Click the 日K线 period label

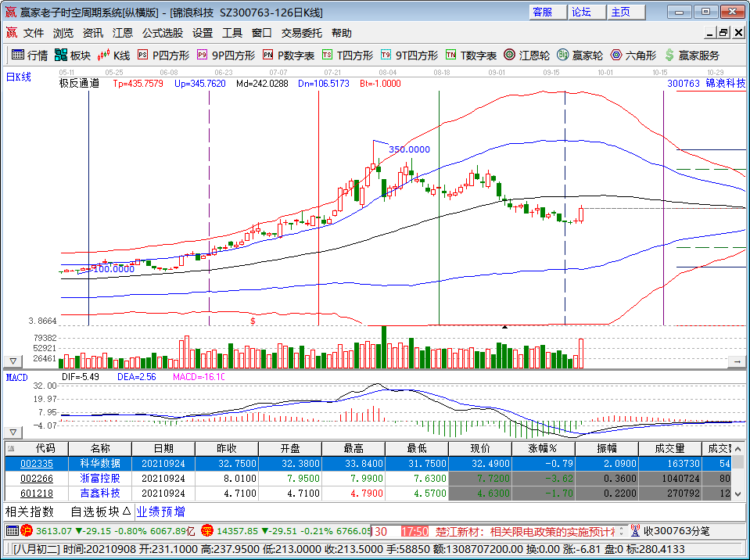coord(18,77)
